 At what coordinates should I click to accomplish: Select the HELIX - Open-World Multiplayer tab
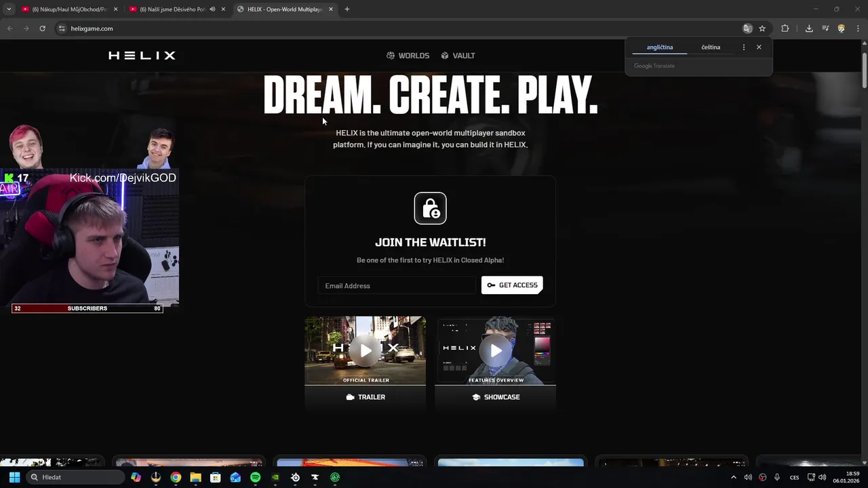pos(285,9)
